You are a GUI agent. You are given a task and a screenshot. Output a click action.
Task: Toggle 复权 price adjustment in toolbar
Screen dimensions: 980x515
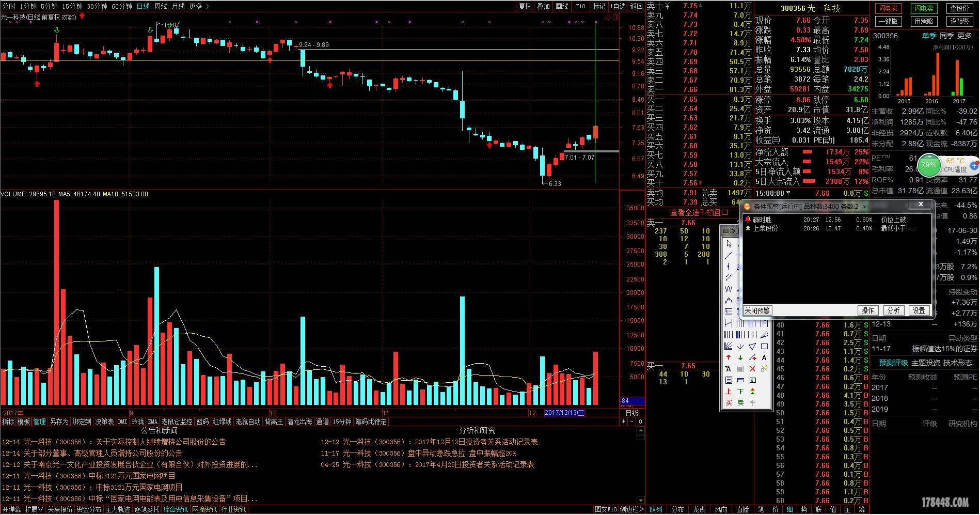pos(525,6)
